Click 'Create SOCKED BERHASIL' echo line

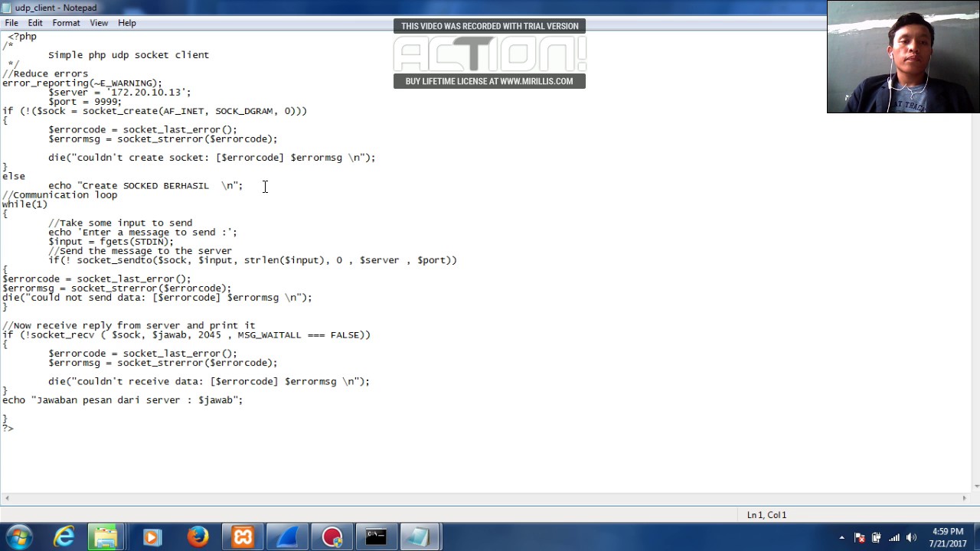pos(145,185)
